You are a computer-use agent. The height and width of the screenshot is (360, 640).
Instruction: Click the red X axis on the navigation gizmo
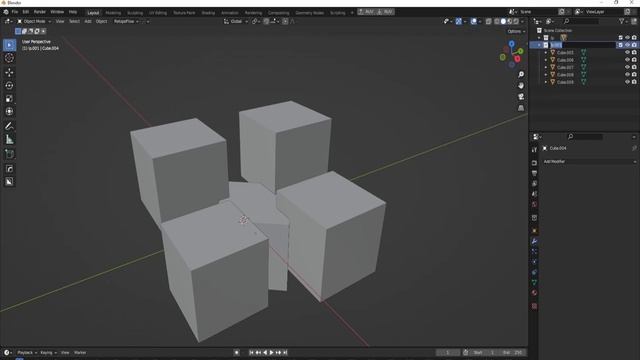tap(517, 59)
